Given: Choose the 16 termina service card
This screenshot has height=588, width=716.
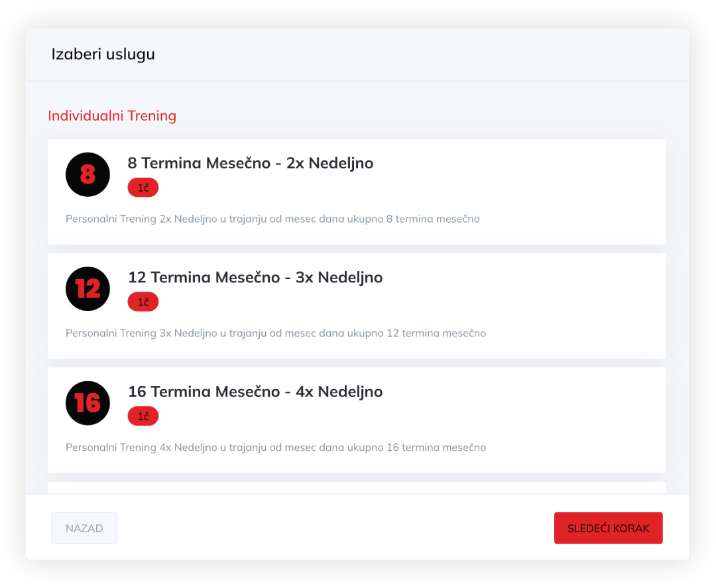Looking at the screenshot, I should [x=357, y=420].
